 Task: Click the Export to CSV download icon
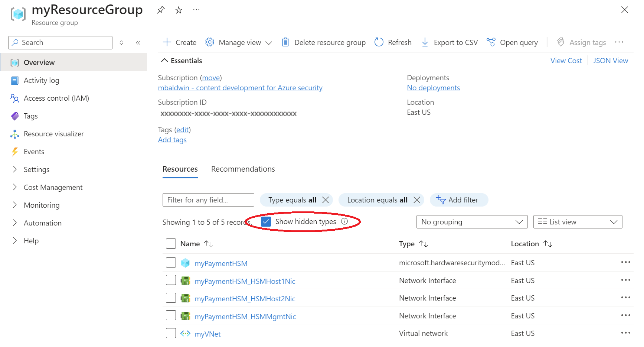pos(425,42)
